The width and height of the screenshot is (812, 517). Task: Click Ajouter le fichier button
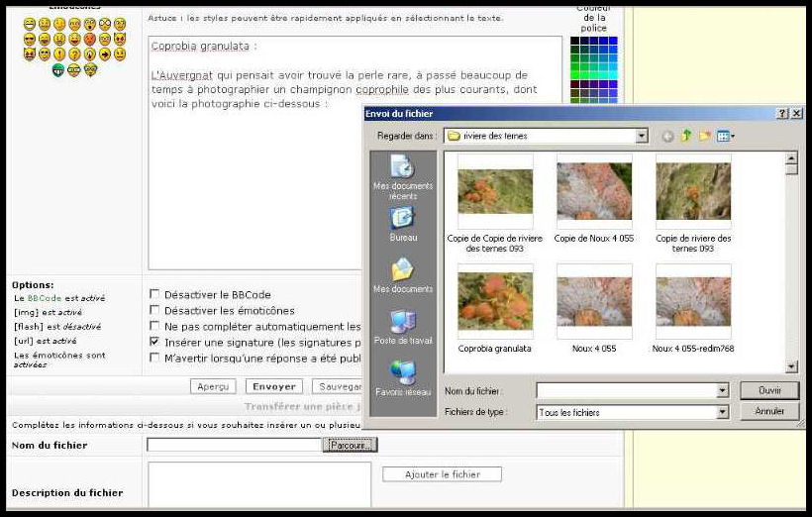(x=442, y=474)
